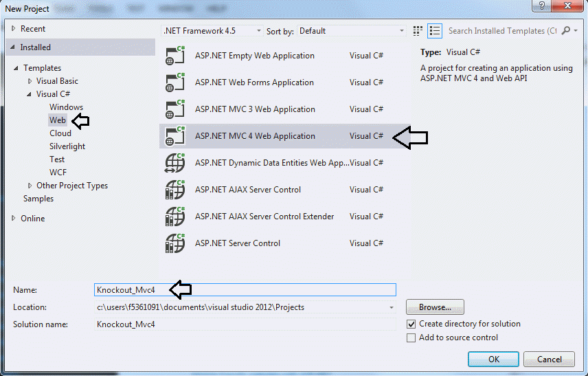Toggle Create directory for solution checkbox
588x376 pixels.
(411, 324)
